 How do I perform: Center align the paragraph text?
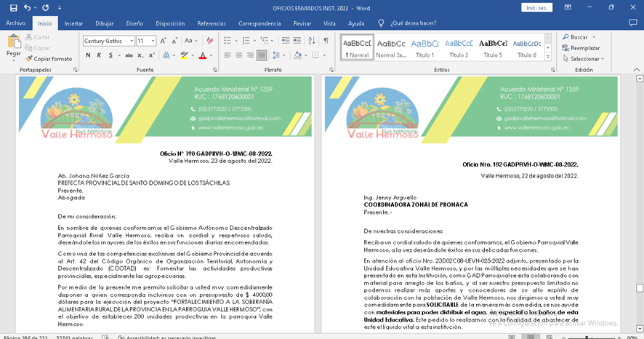click(238, 55)
